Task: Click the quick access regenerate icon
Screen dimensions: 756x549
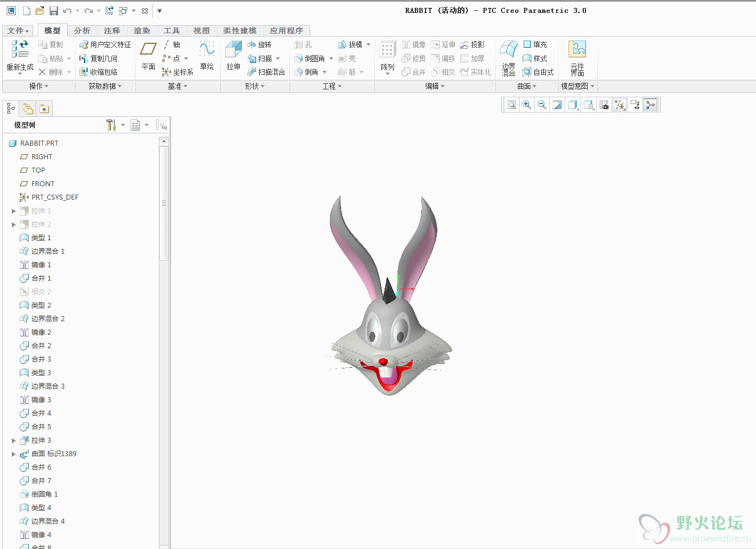Action: click(x=109, y=11)
